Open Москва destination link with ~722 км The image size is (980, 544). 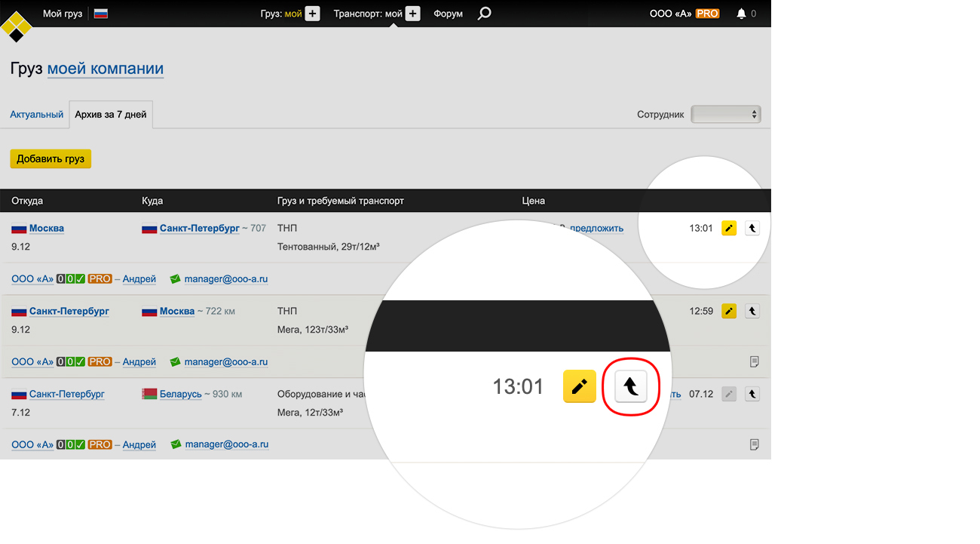tap(177, 312)
